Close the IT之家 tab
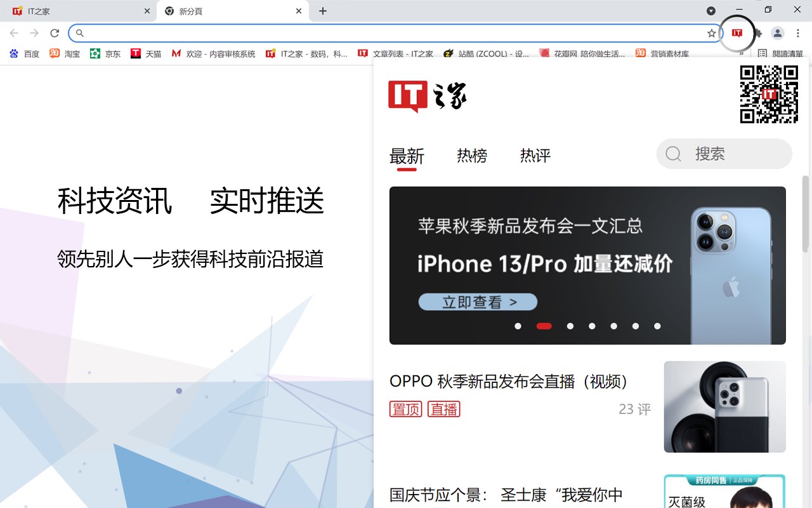This screenshot has height=508, width=812. tap(147, 11)
